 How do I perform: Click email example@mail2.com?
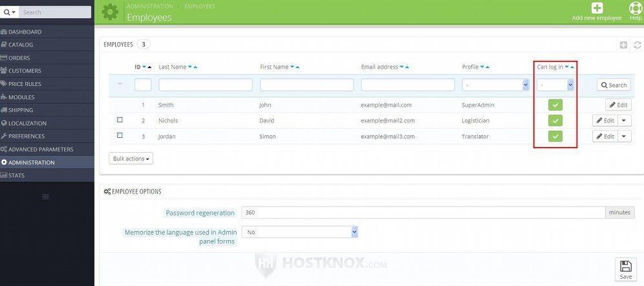click(x=388, y=120)
